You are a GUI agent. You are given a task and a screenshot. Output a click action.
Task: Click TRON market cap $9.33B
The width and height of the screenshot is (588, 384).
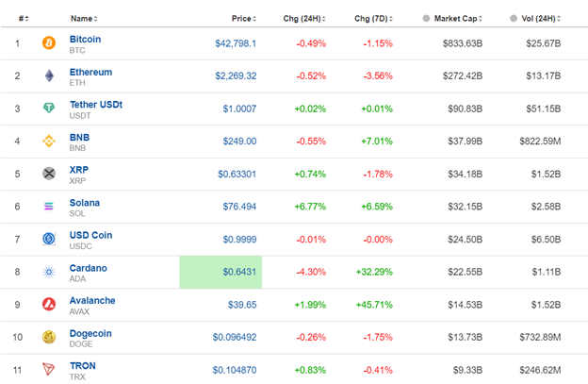(467, 370)
